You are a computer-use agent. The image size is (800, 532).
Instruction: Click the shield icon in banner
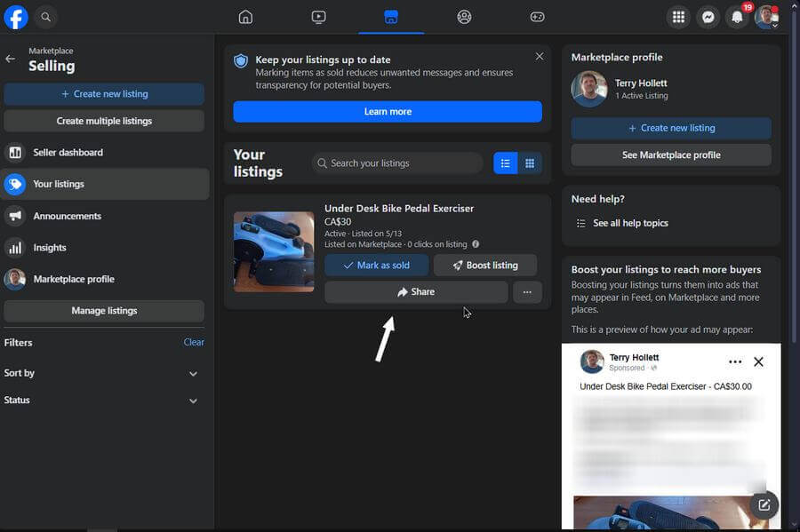pyautogui.click(x=241, y=61)
